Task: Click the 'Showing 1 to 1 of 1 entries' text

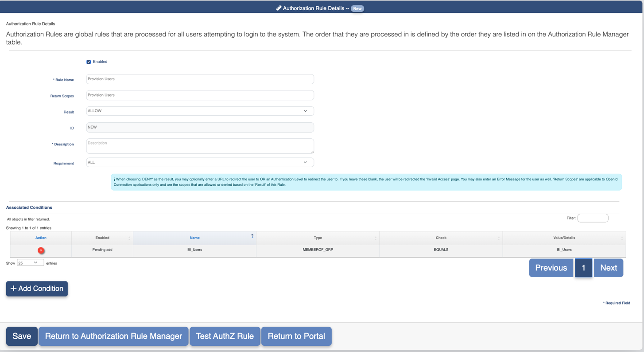Action: coord(29,228)
